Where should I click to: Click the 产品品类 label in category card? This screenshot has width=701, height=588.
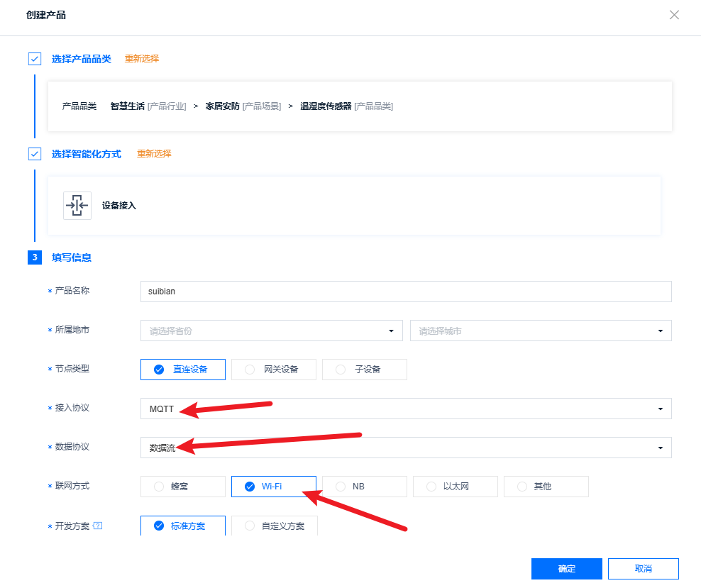point(79,106)
